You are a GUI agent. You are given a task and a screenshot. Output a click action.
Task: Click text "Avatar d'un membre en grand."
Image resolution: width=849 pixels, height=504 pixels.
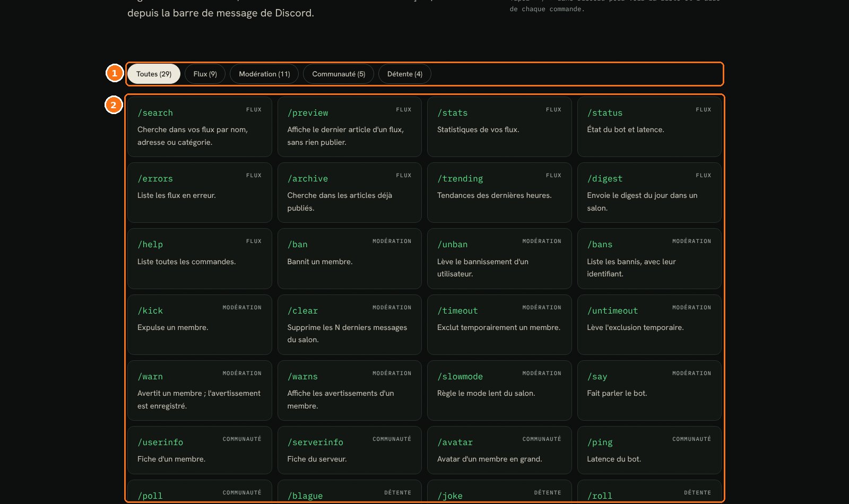[x=490, y=459]
